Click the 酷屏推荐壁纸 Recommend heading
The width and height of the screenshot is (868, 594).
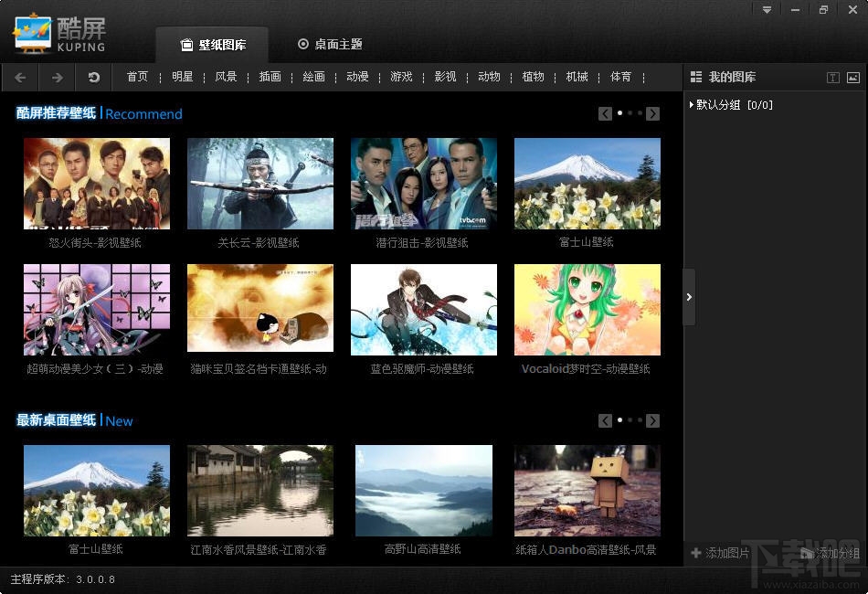[99, 113]
